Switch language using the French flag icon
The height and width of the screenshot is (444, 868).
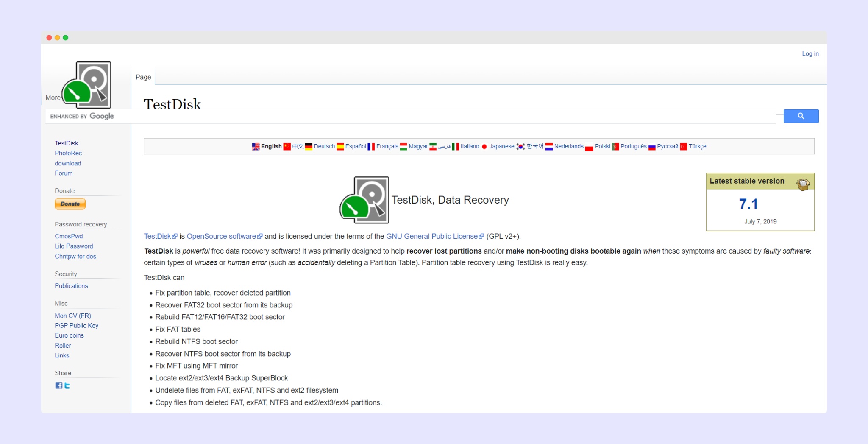(372, 146)
